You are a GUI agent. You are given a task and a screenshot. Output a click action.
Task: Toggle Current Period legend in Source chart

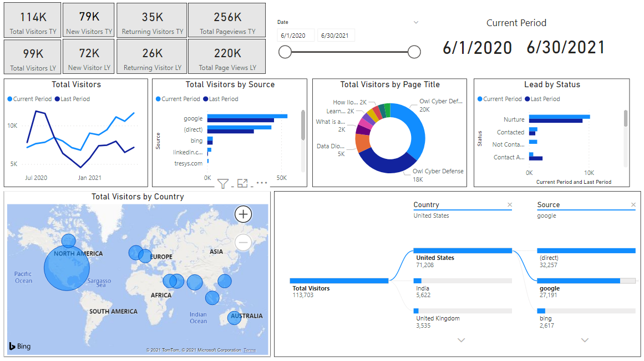[178, 99]
